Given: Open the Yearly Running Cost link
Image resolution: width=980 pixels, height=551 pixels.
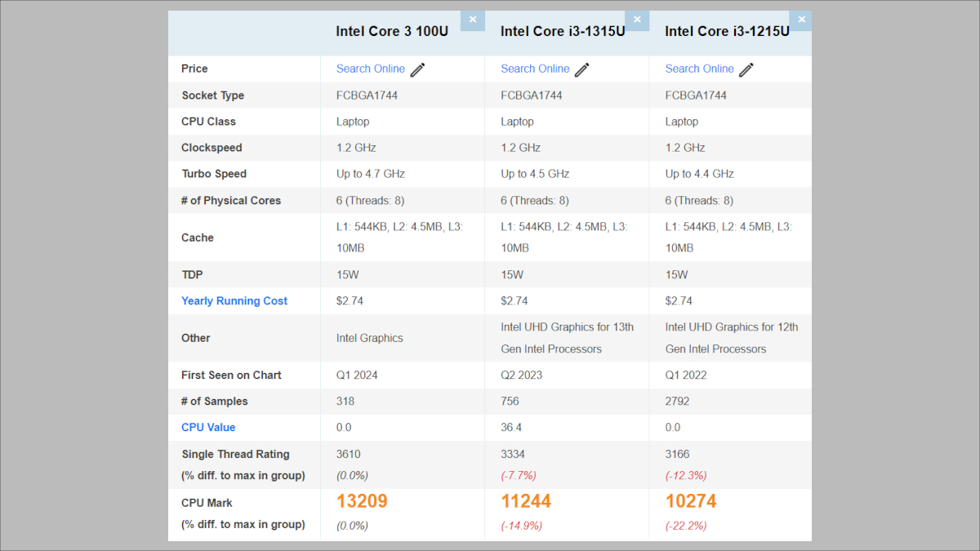Looking at the screenshot, I should tap(234, 301).
